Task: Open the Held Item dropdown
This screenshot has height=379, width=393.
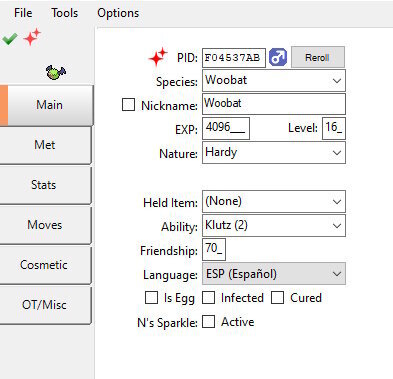Action: [274, 201]
